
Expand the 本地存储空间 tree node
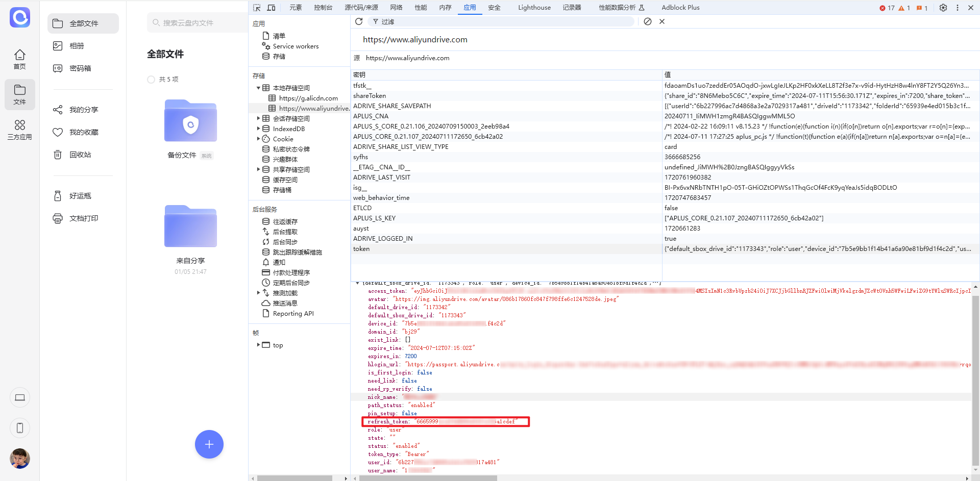259,88
